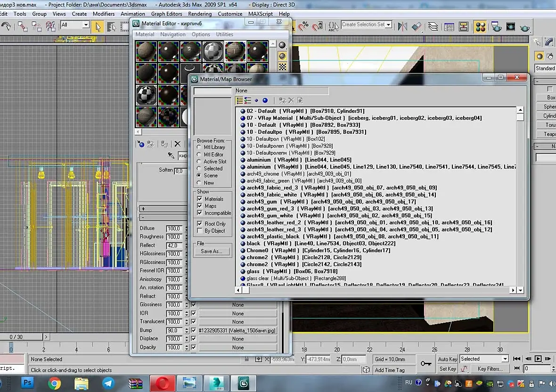Open Utilities menu in Material Editor

[224, 34]
